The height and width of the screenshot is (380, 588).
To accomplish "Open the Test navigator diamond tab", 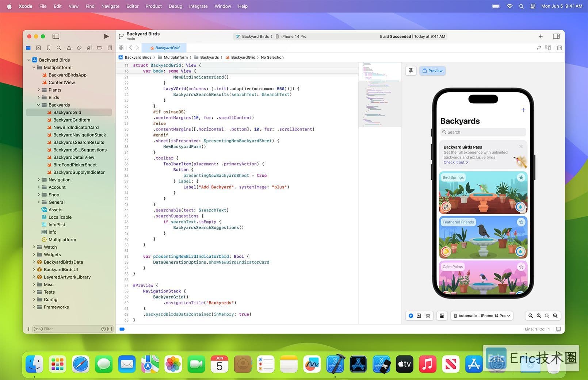I will pyautogui.click(x=79, y=48).
